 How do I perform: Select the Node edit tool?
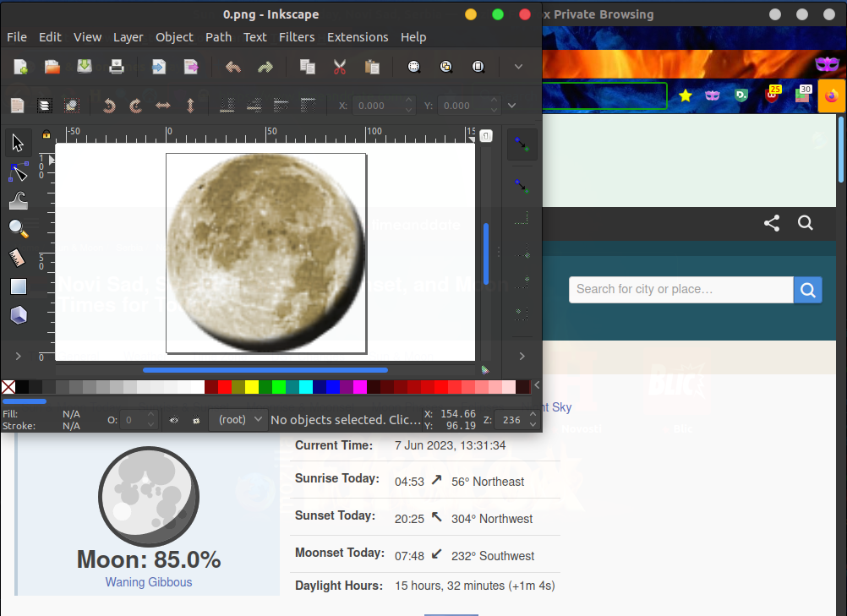pyautogui.click(x=19, y=172)
